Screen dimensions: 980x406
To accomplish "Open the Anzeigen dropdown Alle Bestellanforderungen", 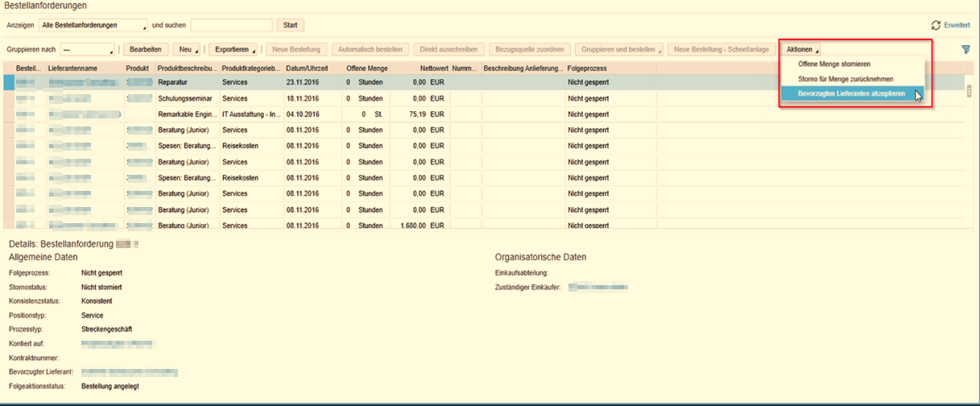I will [x=94, y=25].
